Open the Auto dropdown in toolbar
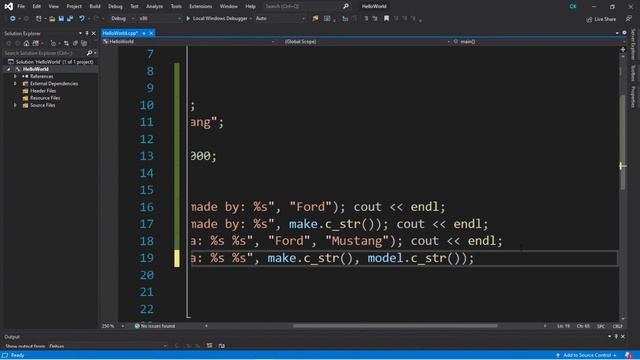This screenshot has height=360, width=640. [x=280, y=18]
